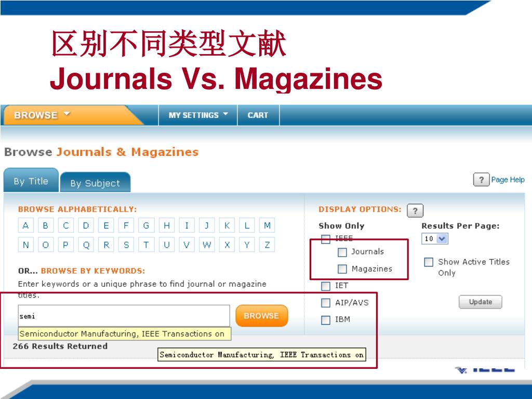Expand the MY SETTINGS menu
The image size is (532, 399).
(198, 115)
